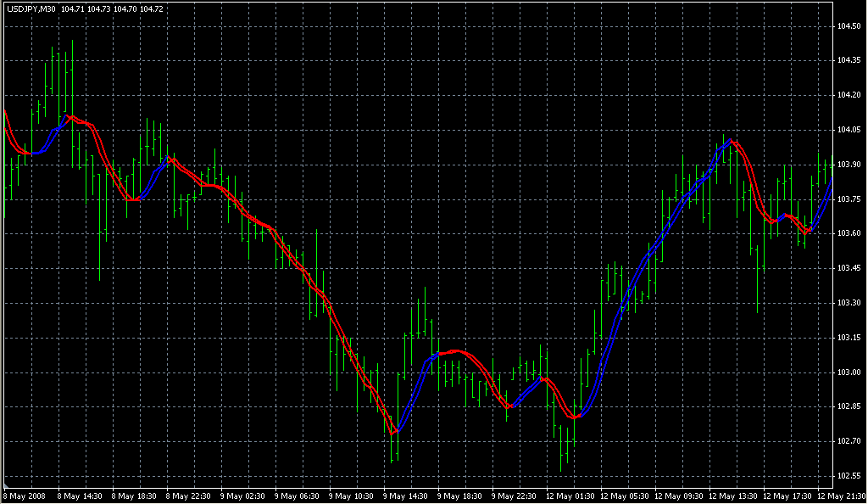The width and height of the screenshot is (868, 504).
Task: Click the 103.00 price axis label
Action: pyautogui.click(x=849, y=372)
